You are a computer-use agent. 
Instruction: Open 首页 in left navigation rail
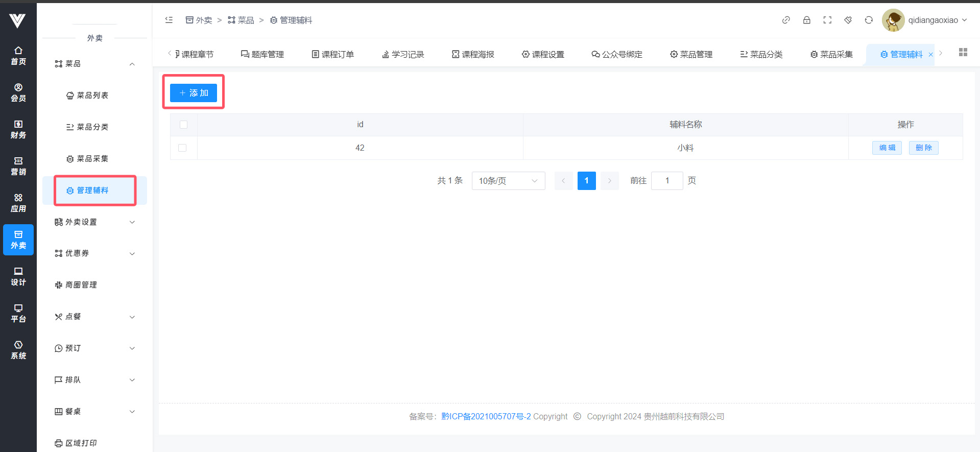(18, 56)
